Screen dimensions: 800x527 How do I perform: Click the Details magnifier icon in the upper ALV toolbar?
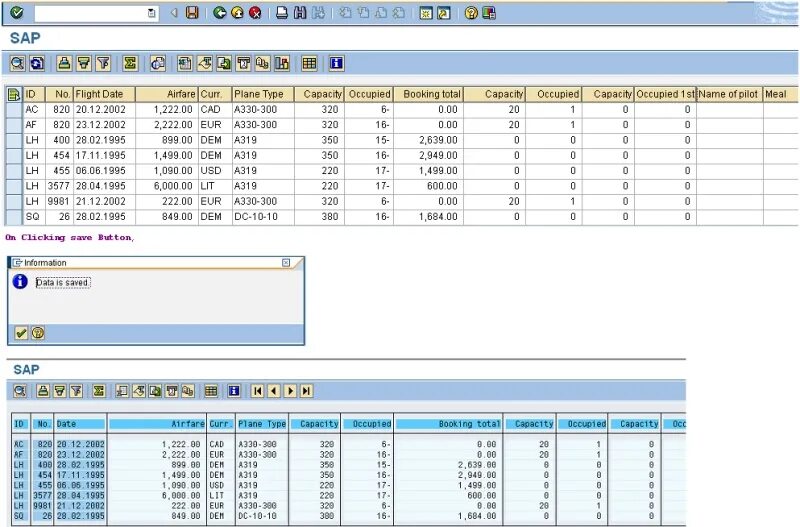[x=17, y=63]
